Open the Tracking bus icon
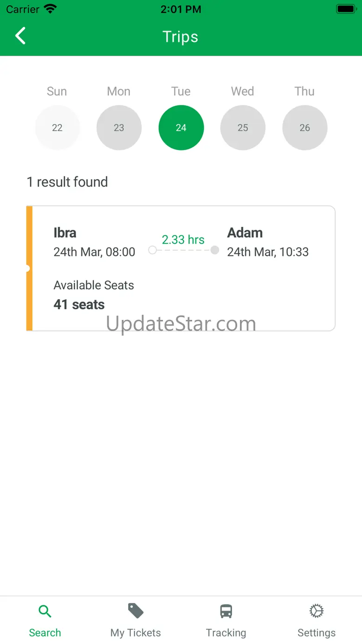 pyautogui.click(x=226, y=611)
